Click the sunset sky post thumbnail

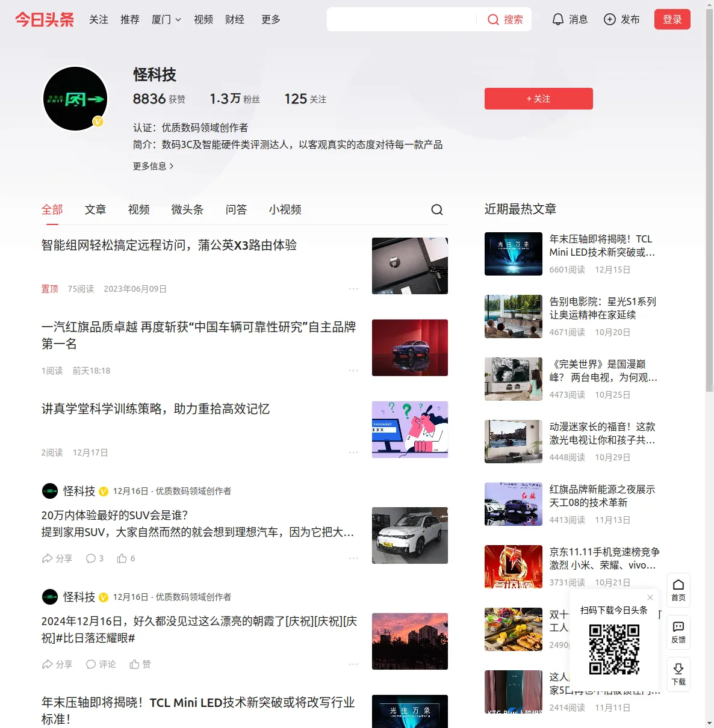(410, 641)
